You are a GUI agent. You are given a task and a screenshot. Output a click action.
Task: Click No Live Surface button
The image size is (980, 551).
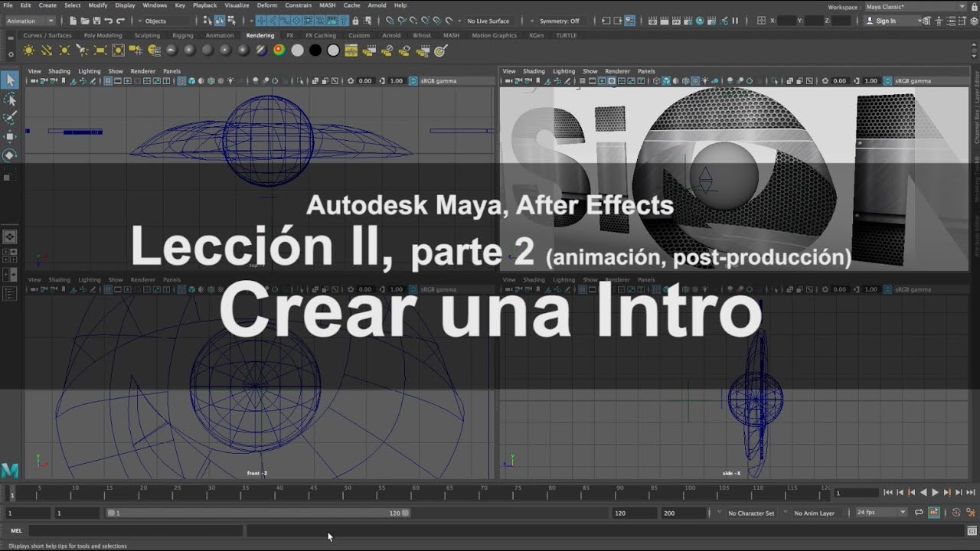(x=488, y=21)
